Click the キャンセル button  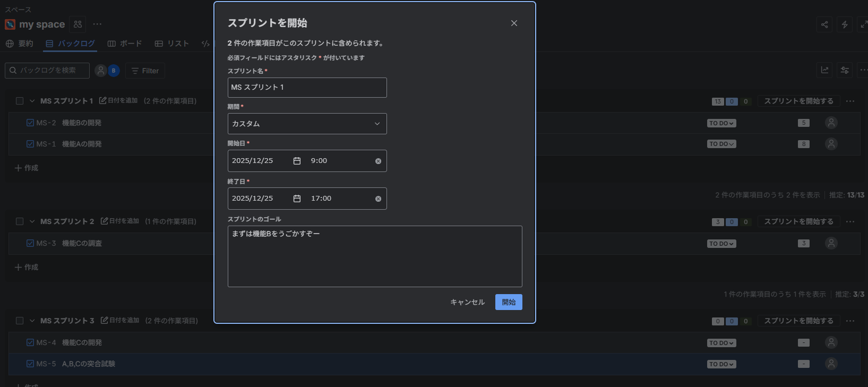467,302
